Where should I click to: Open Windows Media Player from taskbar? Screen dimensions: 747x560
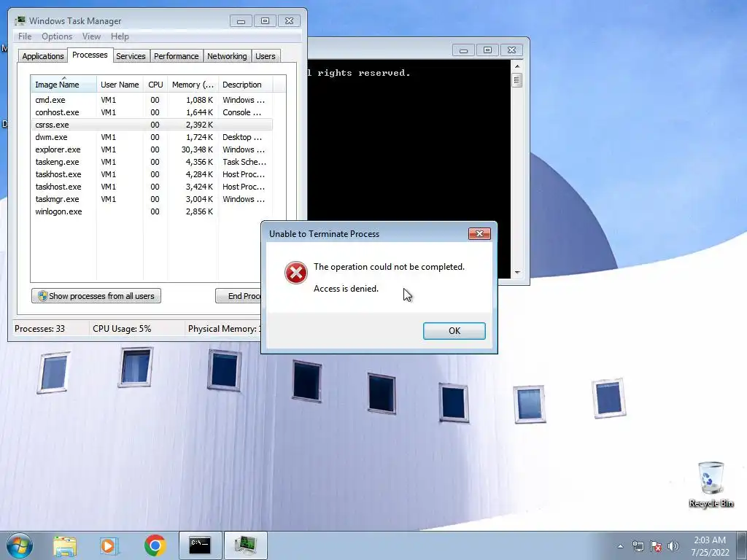pos(109,545)
